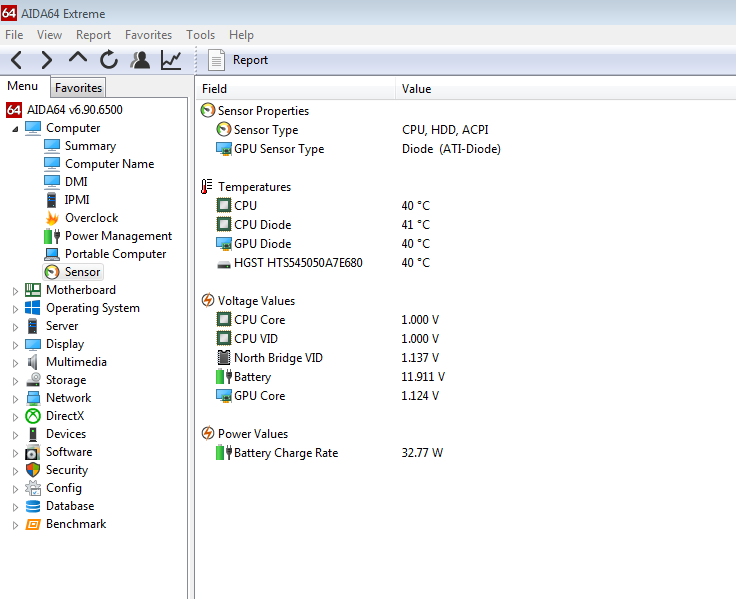The image size is (736, 599).
Task: Expand the DirectX tree node
Action: coord(15,417)
